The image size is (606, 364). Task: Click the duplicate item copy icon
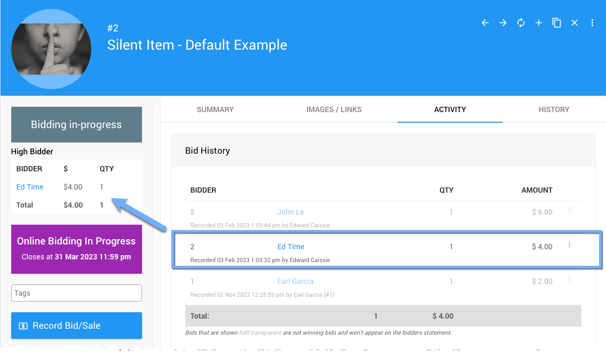pos(556,23)
